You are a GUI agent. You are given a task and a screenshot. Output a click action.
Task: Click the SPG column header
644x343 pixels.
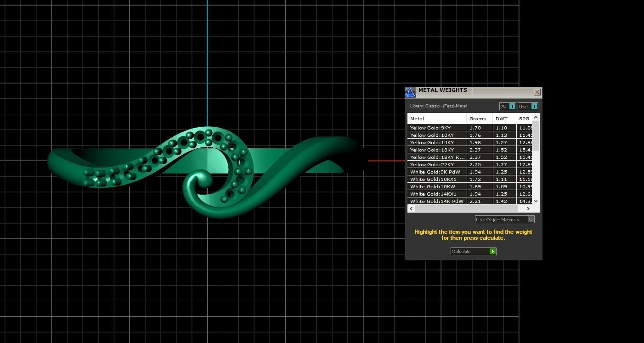click(x=524, y=118)
